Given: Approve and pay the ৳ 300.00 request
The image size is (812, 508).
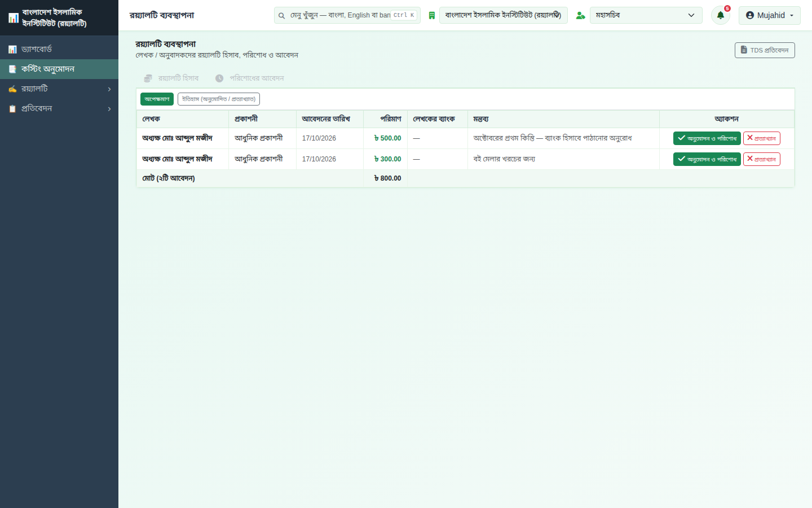Looking at the screenshot, I should point(707,159).
